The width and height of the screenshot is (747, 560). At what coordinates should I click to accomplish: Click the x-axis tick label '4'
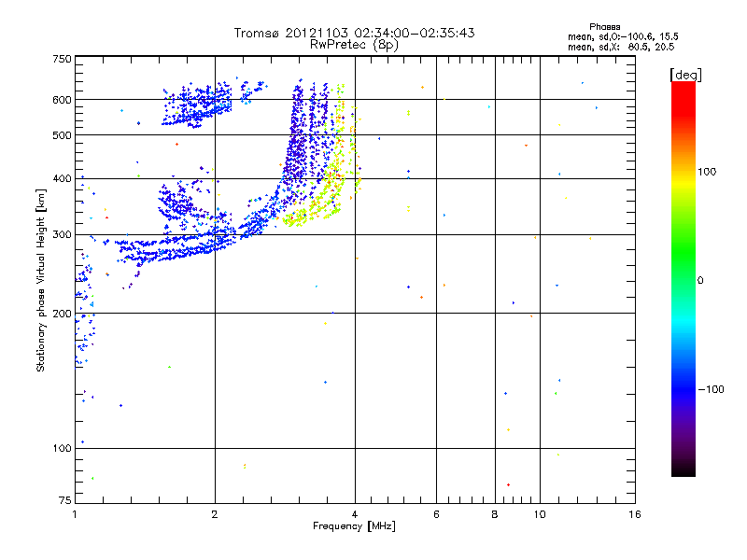tap(355, 514)
